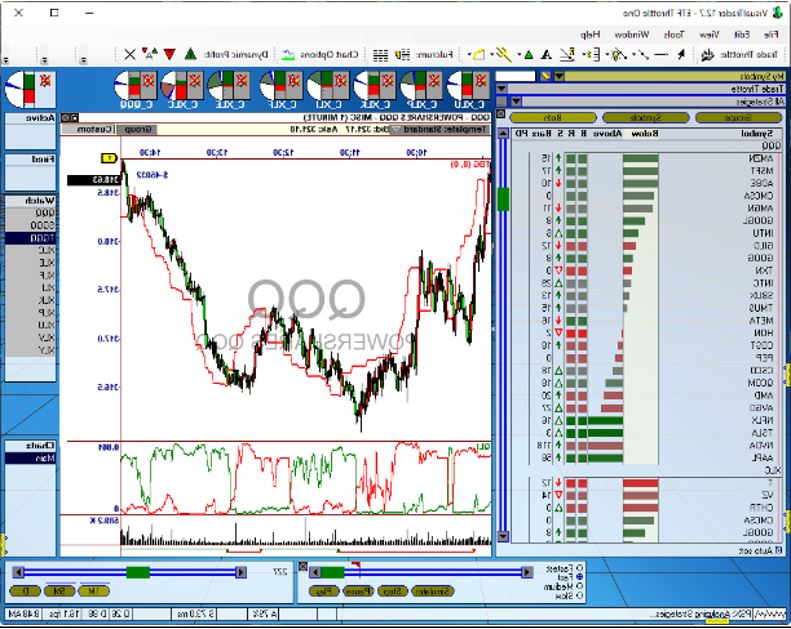This screenshot has height=629, width=791.
Task: Select the arrow pointer tool in toolbar
Action: (681, 54)
